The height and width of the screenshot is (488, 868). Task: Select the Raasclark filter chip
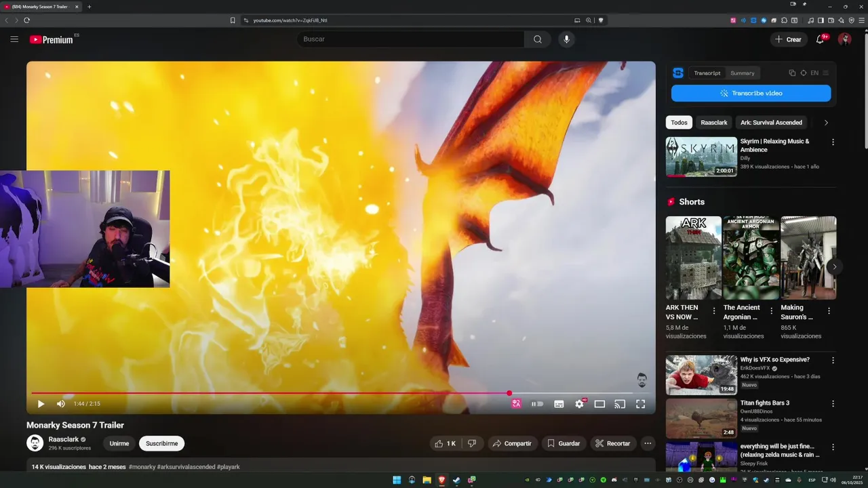(x=714, y=123)
